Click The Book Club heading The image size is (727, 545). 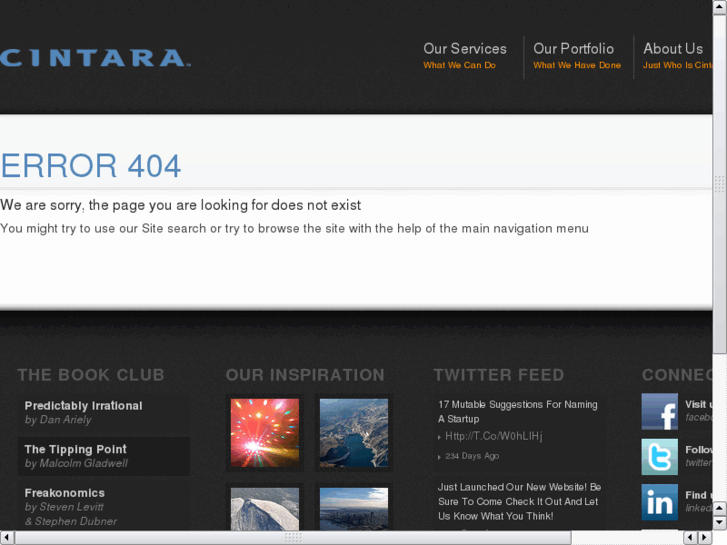91,375
